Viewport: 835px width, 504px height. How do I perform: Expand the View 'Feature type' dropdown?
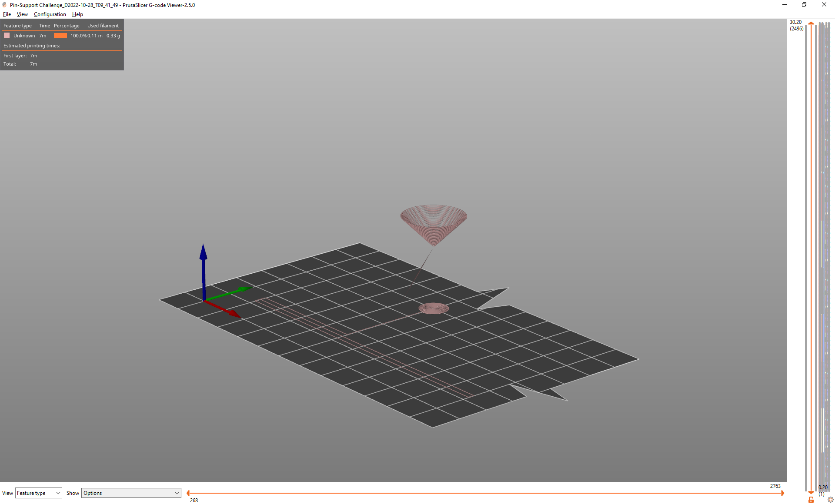(x=38, y=493)
